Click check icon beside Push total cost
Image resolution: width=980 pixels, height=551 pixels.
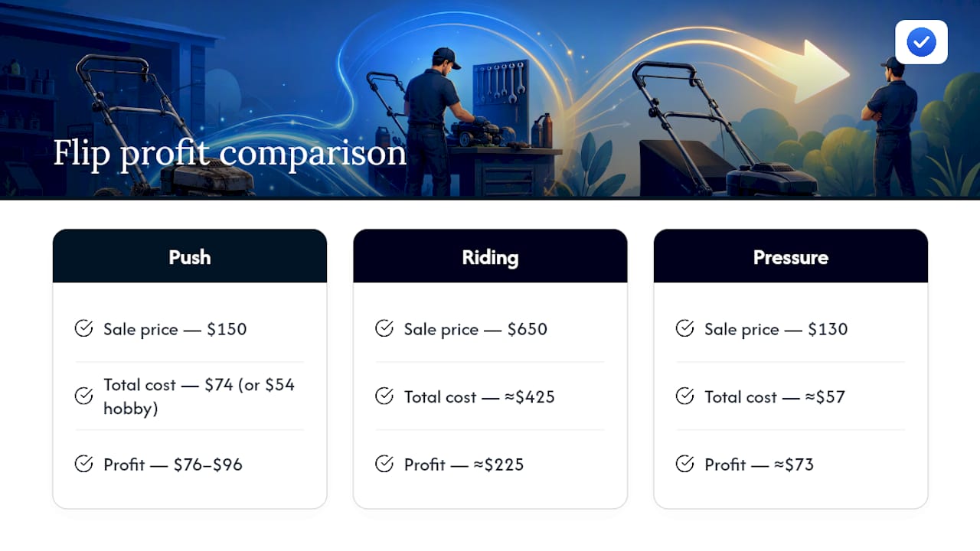(83, 396)
